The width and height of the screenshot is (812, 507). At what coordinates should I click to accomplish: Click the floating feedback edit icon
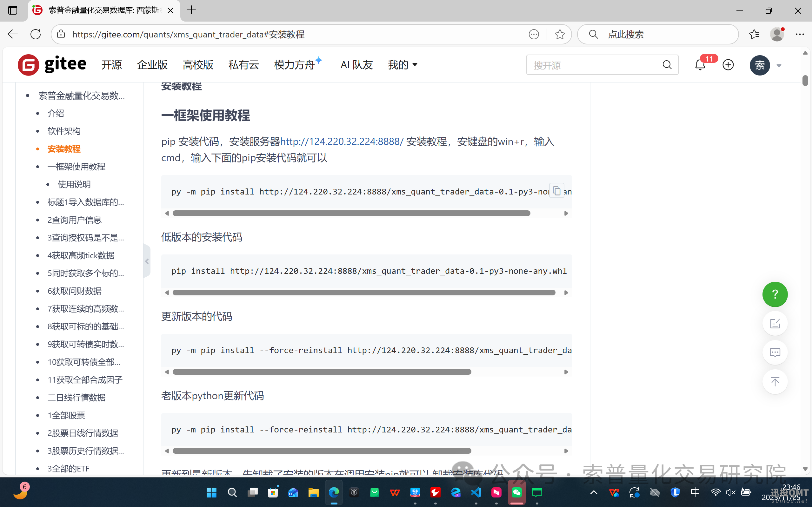775,323
